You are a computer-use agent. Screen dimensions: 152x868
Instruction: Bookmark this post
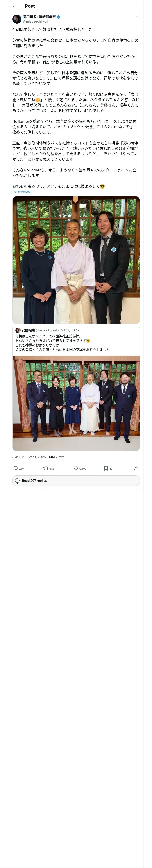106,468
